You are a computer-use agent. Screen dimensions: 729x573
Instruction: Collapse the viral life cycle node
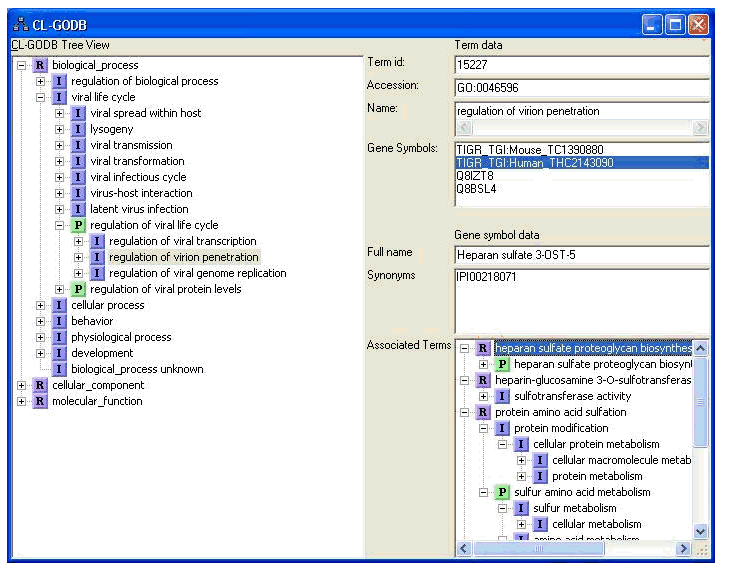click(x=41, y=97)
